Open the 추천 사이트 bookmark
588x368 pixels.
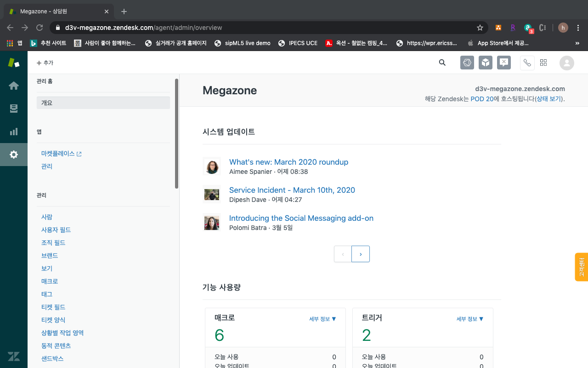point(48,43)
